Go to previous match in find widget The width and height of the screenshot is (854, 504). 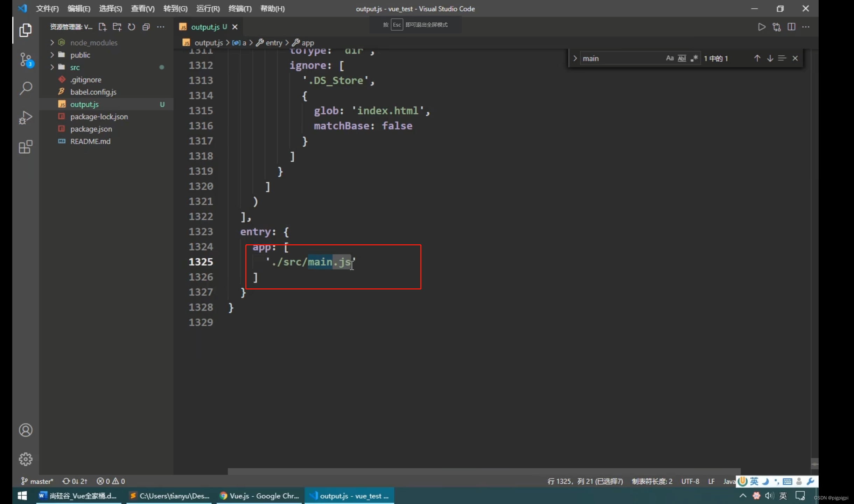click(757, 58)
